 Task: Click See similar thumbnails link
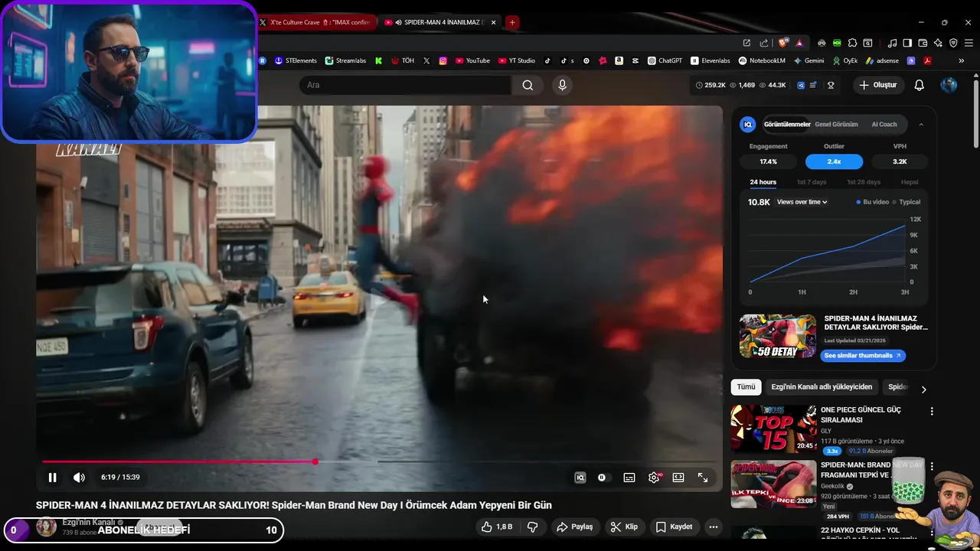click(862, 356)
